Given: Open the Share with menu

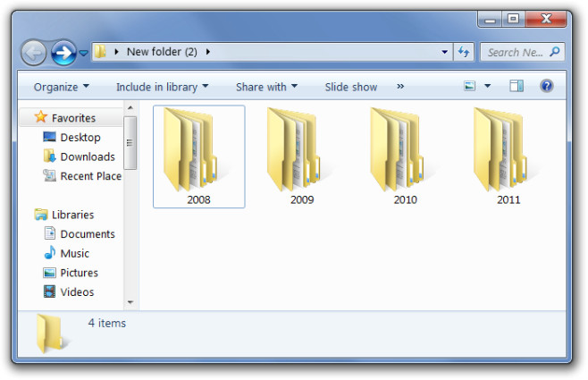Looking at the screenshot, I should [266, 87].
